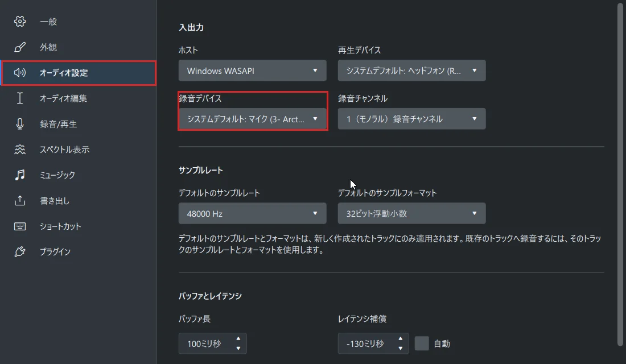Increase the バッファ長 value with up arrow

(238, 338)
